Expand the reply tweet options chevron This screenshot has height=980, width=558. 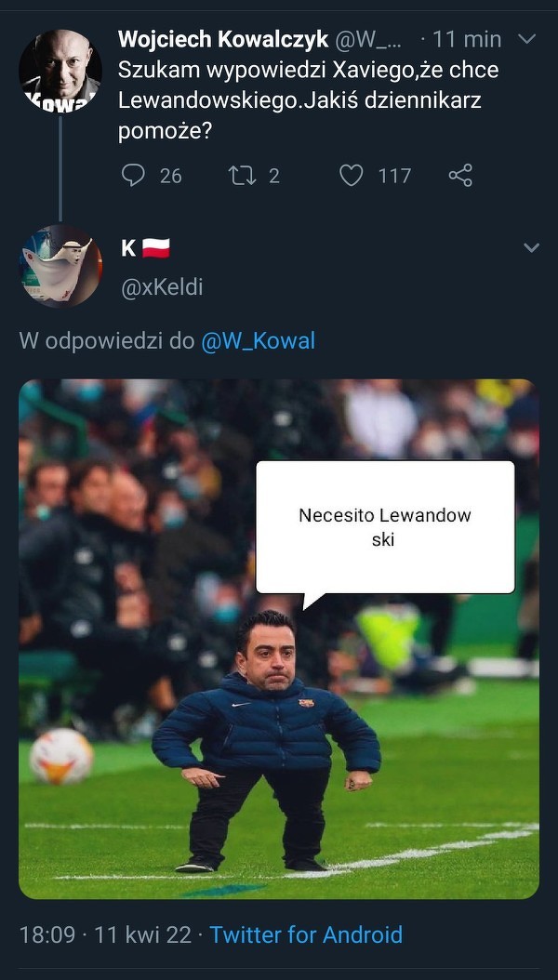531,247
